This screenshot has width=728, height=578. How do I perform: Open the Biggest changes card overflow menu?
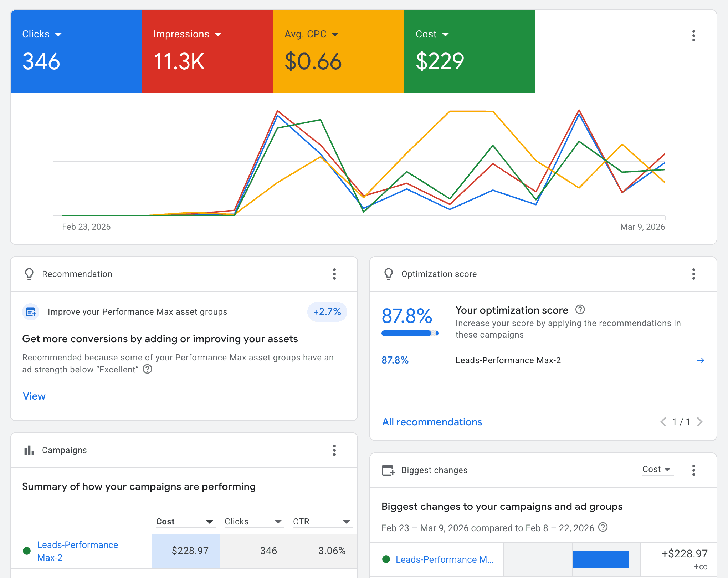click(x=694, y=470)
